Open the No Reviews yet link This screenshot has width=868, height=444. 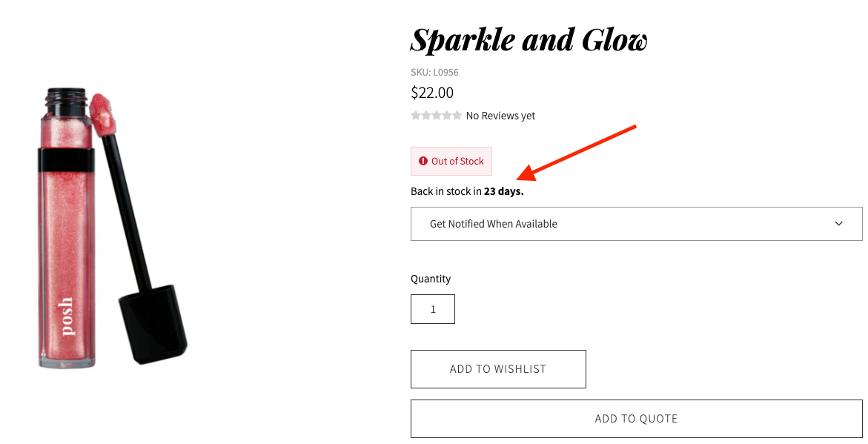500,116
